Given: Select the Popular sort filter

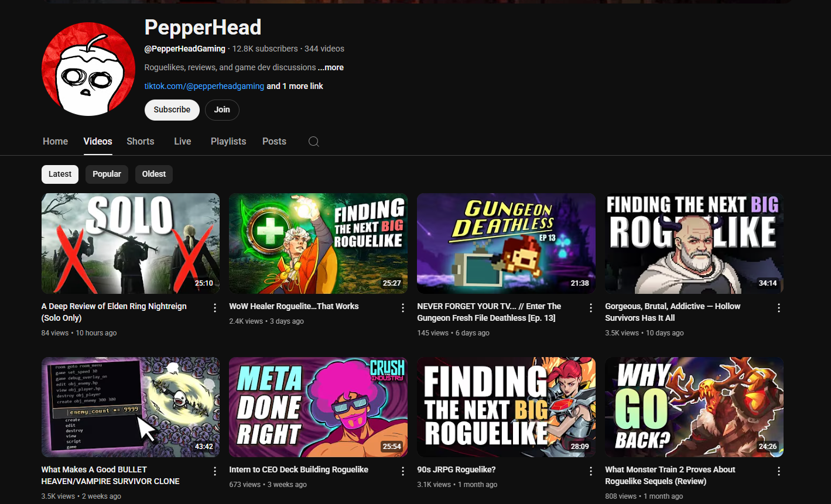Looking at the screenshot, I should (107, 174).
